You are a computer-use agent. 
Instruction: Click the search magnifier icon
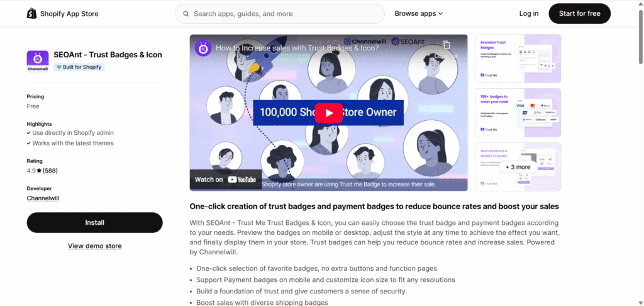[186, 14]
